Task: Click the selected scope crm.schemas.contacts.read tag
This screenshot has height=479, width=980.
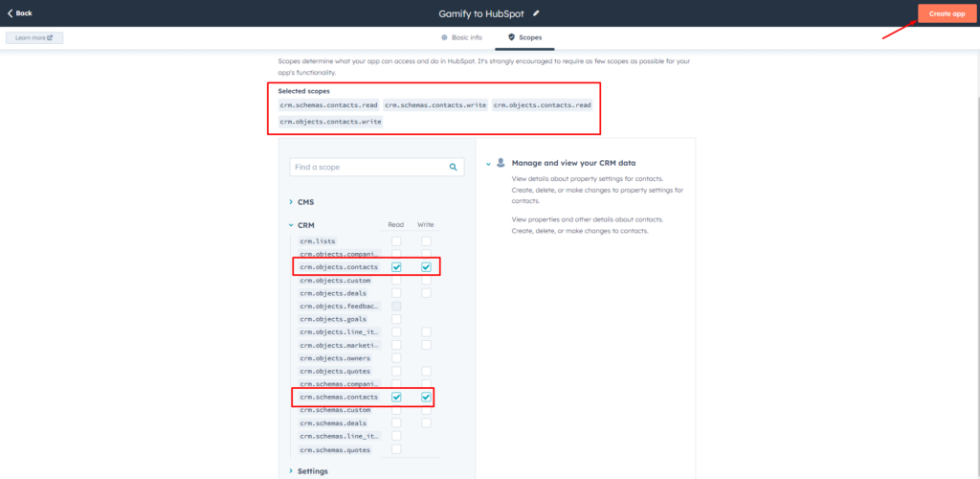Action: point(329,105)
